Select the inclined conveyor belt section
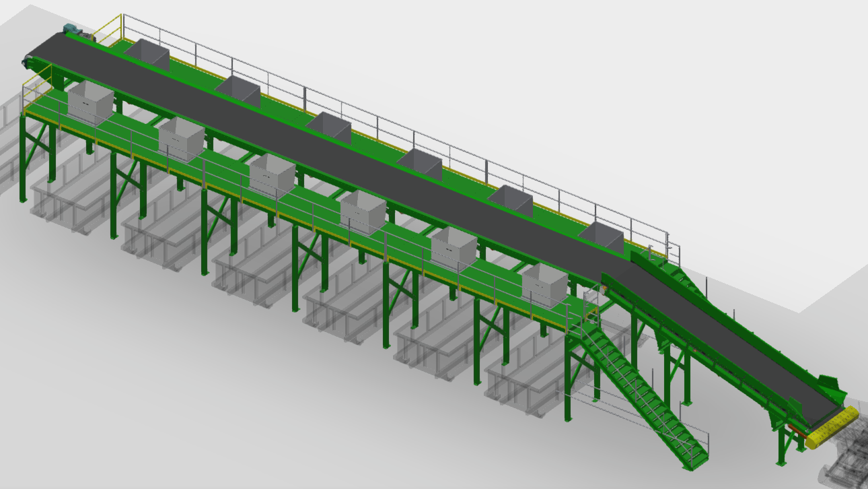Image resolution: width=868 pixels, height=489 pixels. [733, 336]
